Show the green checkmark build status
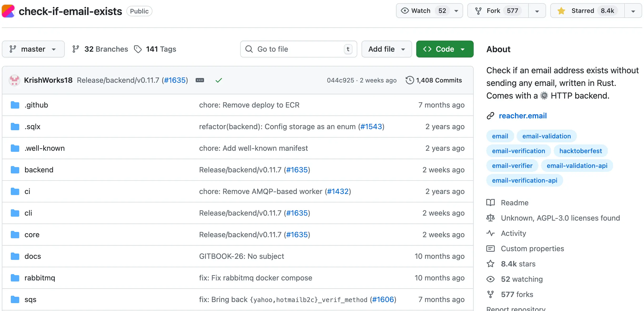644x311 pixels. click(219, 80)
